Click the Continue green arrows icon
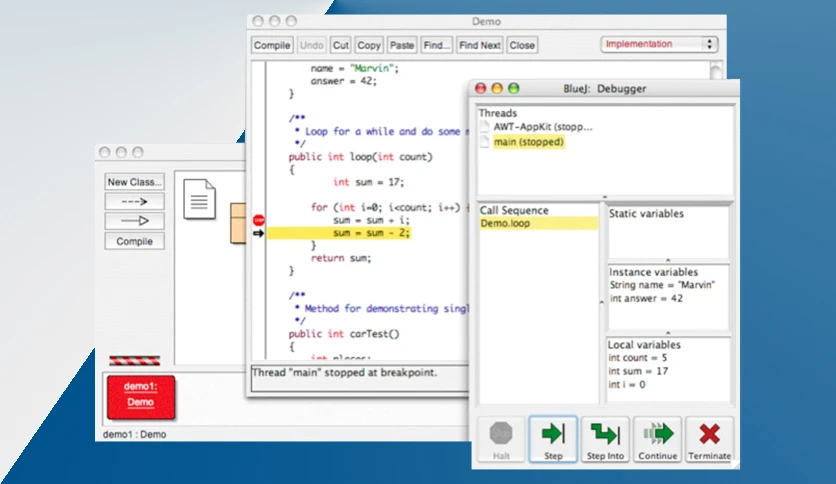 (657, 433)
